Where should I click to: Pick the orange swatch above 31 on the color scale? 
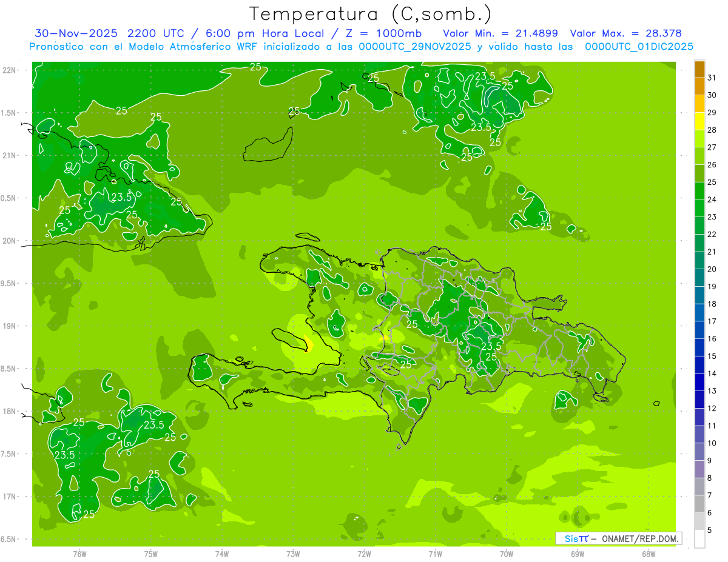[699, 69]
